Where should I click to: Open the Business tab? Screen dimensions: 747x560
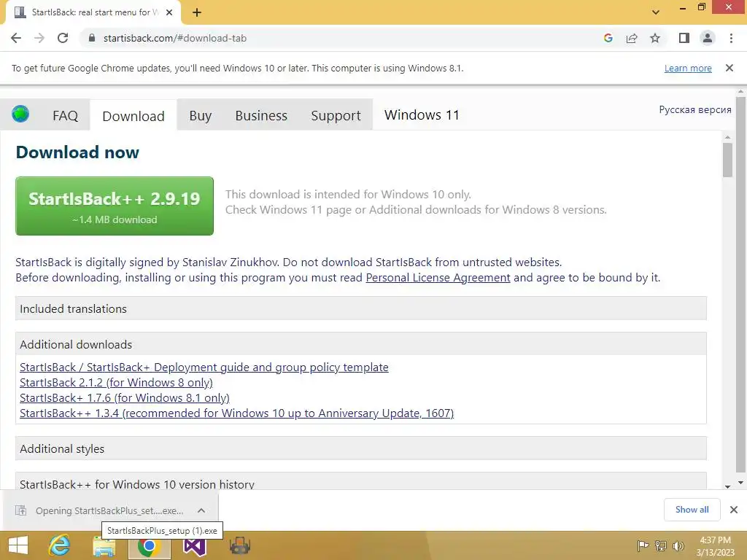[261, 116]
